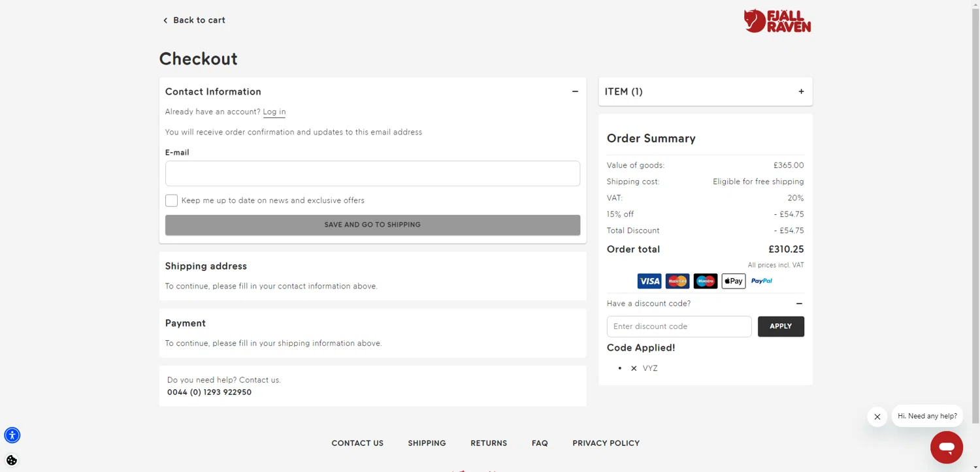Open FAQ footer link

pos(540,443)
